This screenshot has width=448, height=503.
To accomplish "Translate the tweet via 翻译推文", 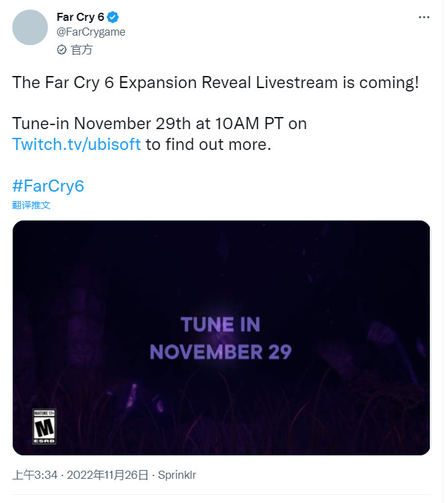I will [31, 204].
